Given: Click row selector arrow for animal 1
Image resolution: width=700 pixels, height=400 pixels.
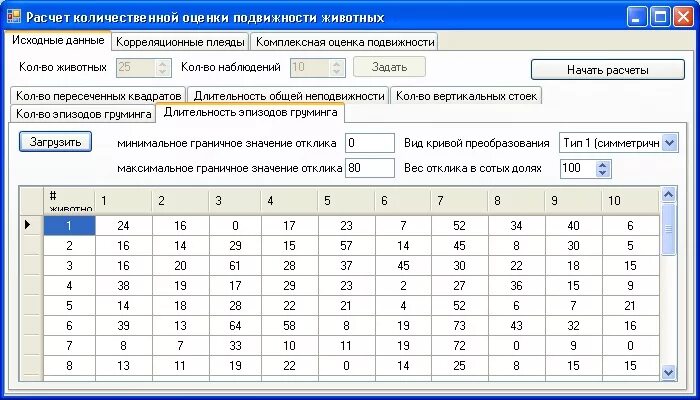Looking at the screenshot, I should 28,225.
